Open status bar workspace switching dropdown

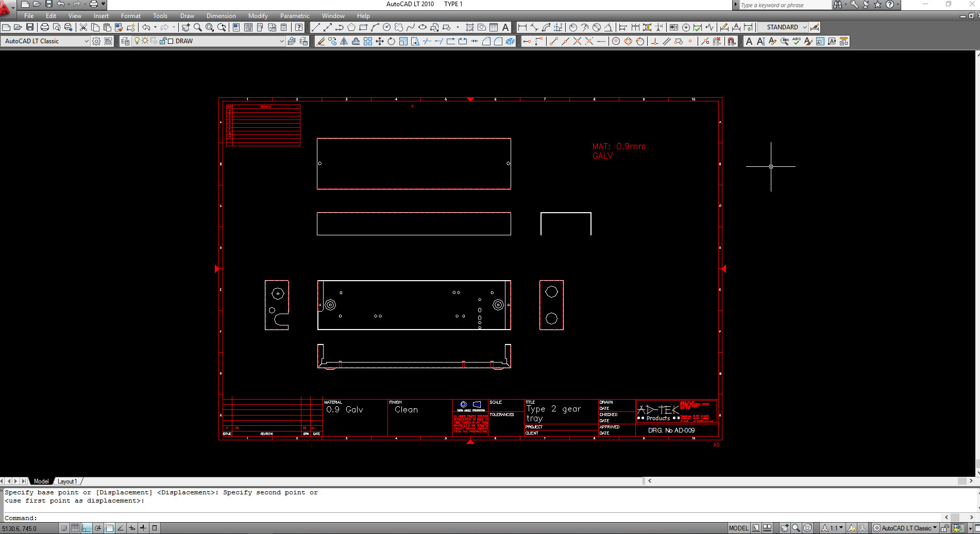pos(905,528)
